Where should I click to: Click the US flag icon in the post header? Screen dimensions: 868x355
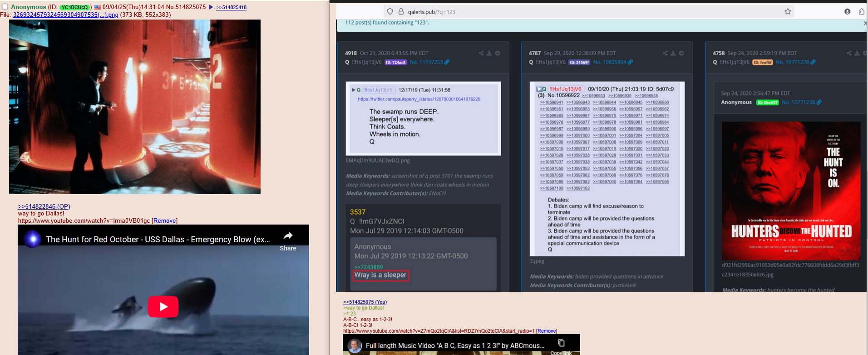pyautogui.click(x=97, y=7)
